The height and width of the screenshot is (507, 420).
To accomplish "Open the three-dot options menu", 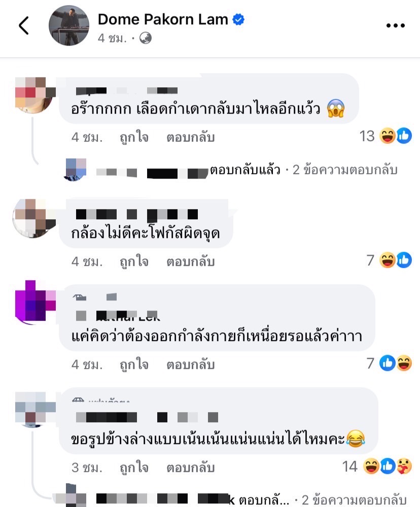I will point(396,25).
